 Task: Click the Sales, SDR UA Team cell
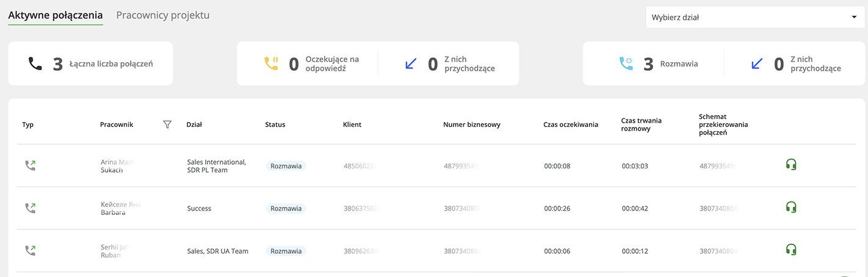[218, 251]
